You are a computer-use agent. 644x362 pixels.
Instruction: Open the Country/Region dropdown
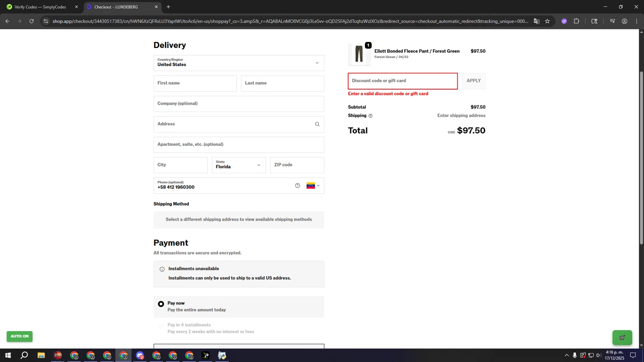point(239,63)
